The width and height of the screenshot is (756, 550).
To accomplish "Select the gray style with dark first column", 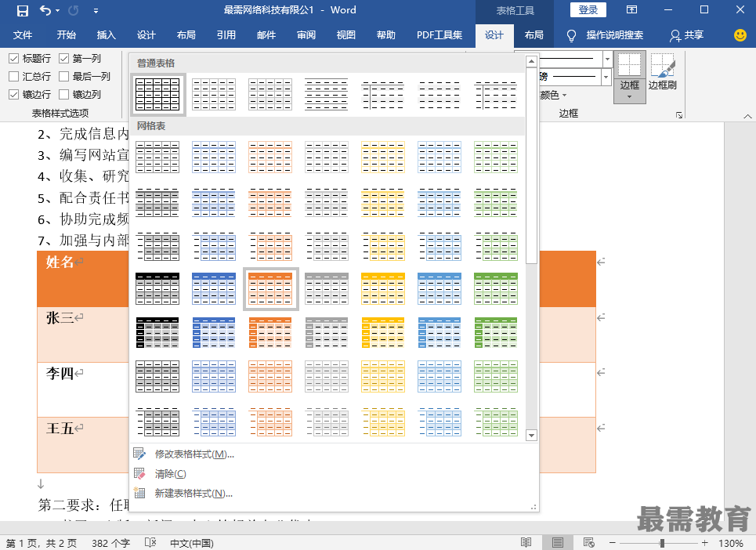I will [327, 333].
